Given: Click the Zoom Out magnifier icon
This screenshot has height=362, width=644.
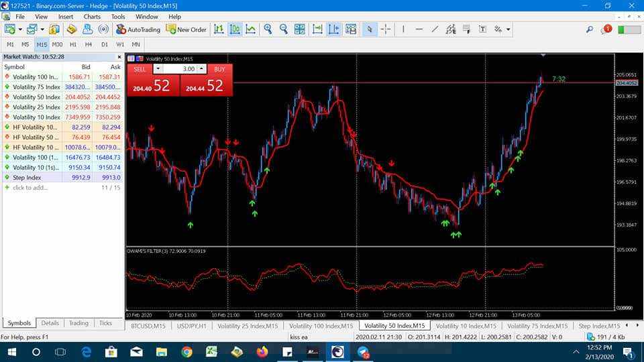Looking at the screenshot, I should click(283, 29).
